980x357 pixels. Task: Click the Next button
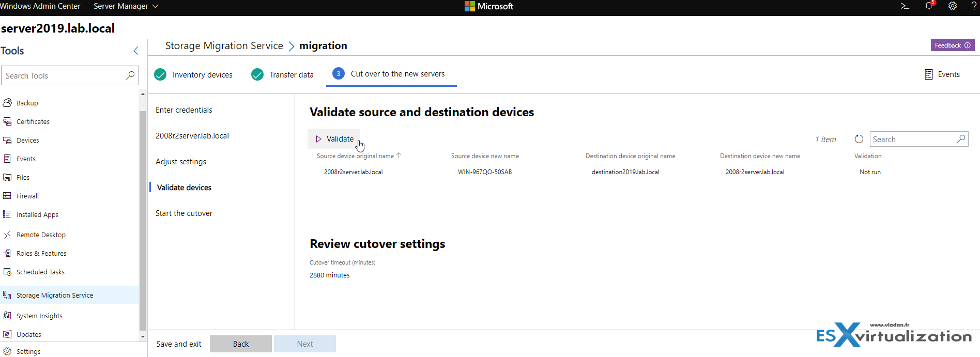click(x=305, y=344)
